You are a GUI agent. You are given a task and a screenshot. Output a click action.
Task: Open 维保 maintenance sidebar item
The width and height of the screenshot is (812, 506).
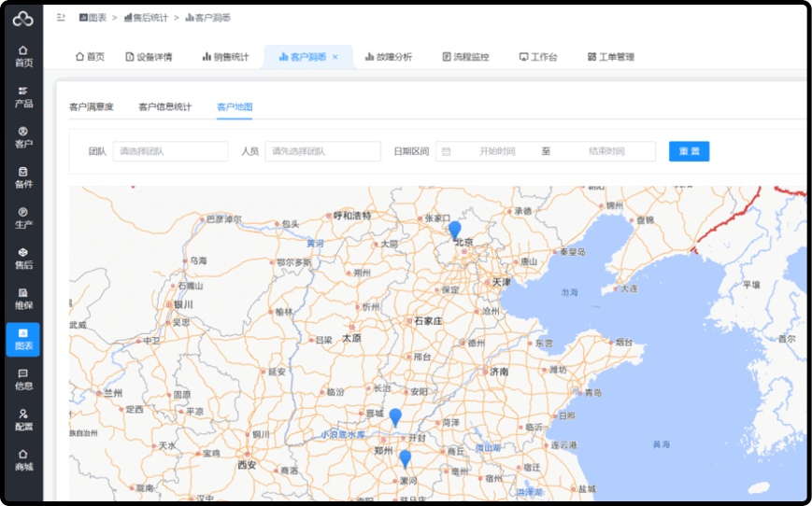(x=23, y=299)
